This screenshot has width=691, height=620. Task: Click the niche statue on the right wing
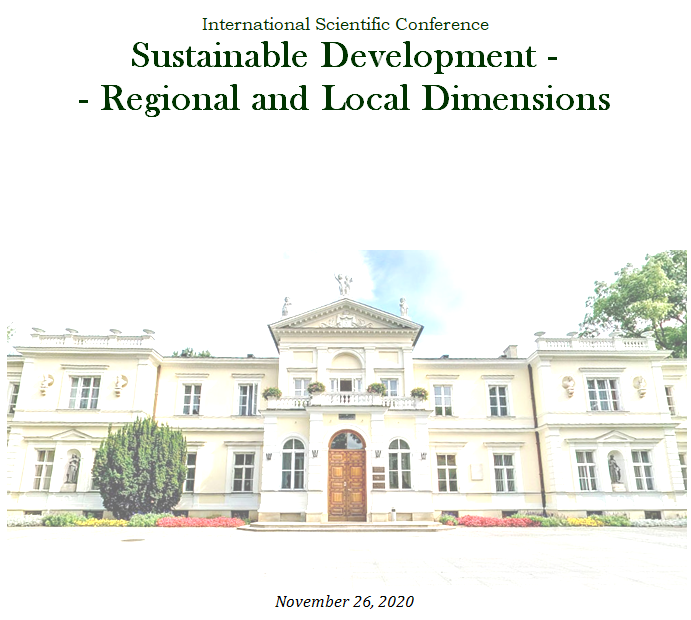pyautogui.click(x=614, y=468)
